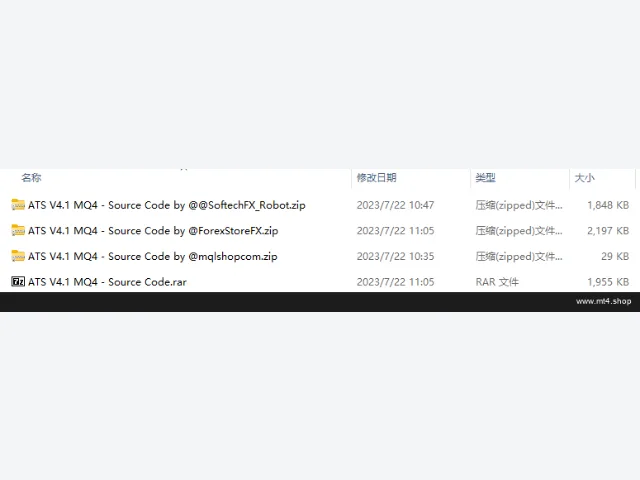Click the type cell of mqlshopcom.zip
Image resolution: width=640 pixels, height=480 pixels.
pos(519,256)
